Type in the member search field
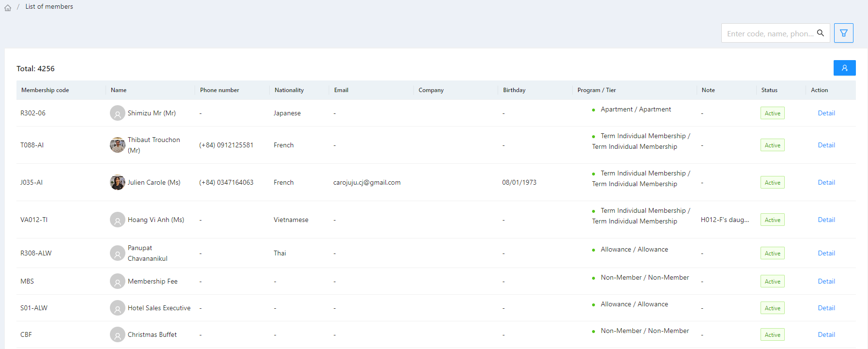The image size is (868, 349). 770,33
